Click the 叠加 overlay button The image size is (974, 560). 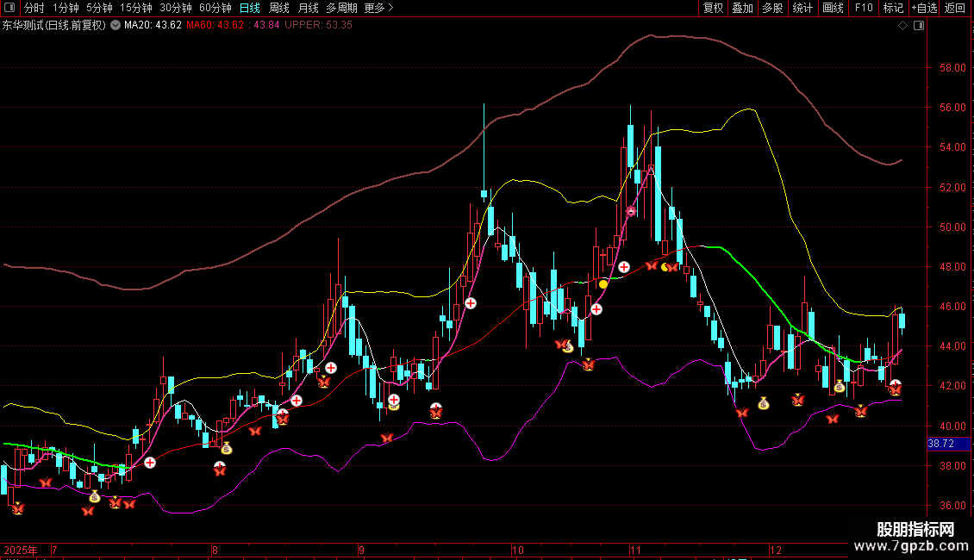pos(742,8)
